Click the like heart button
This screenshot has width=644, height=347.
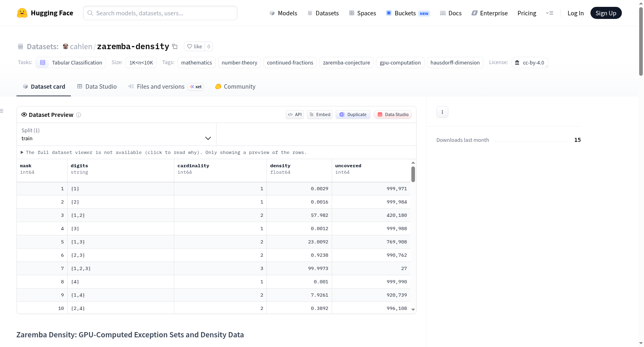point(194,46)
